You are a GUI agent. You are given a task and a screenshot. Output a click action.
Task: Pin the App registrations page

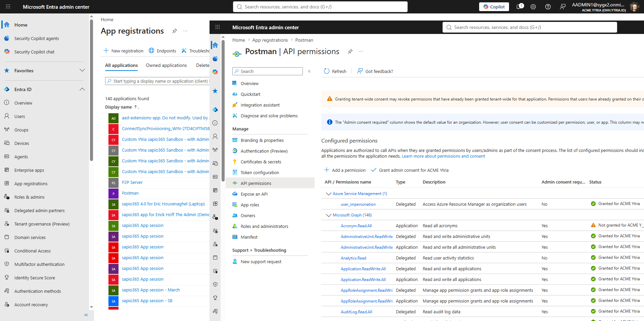[x=175, y=31]
